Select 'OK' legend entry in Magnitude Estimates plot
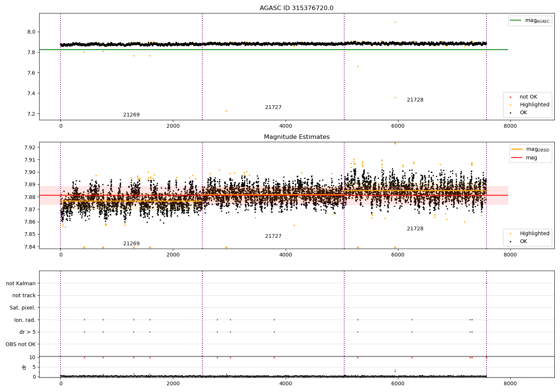The width and height of the screenshot is (560, 392). click(x=523, y=242)
